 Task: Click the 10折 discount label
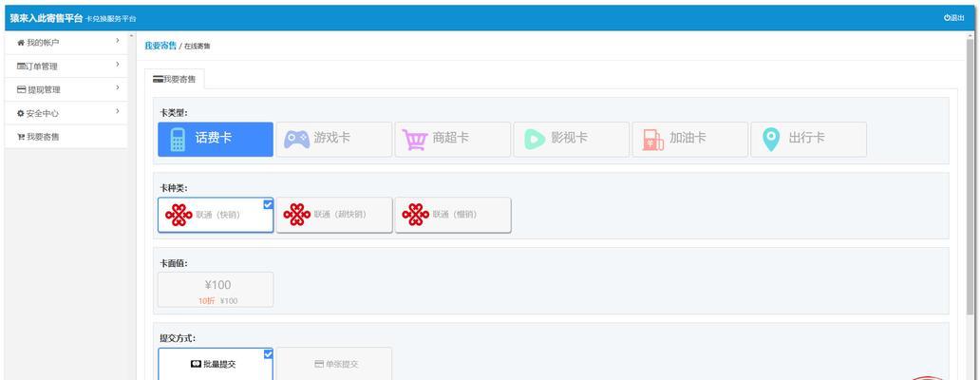click(206, 301)
